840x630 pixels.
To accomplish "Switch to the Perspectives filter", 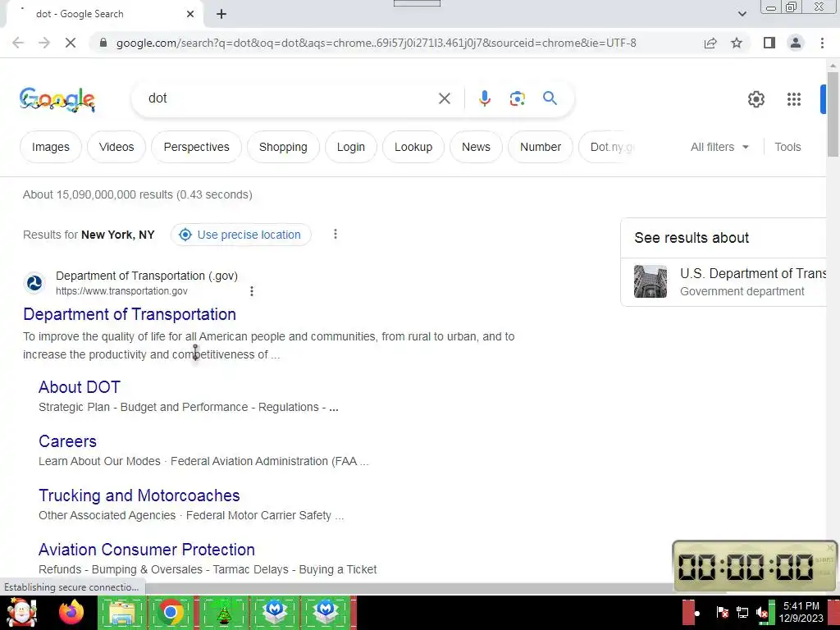I will pyautogui.click(x=196, y=147).
